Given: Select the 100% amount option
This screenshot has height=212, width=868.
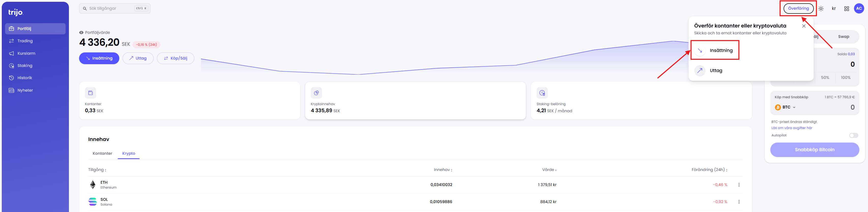Looking at the screenshot, I should click(x=845, y=78).
